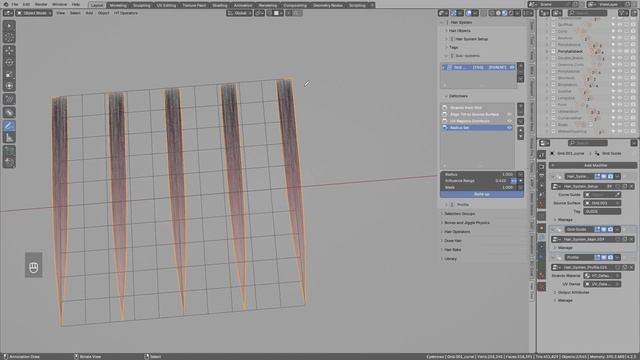Toggle the X-ray viewport shading icon
The width and height of the screenshot is (640, 360).
[483, 13]
